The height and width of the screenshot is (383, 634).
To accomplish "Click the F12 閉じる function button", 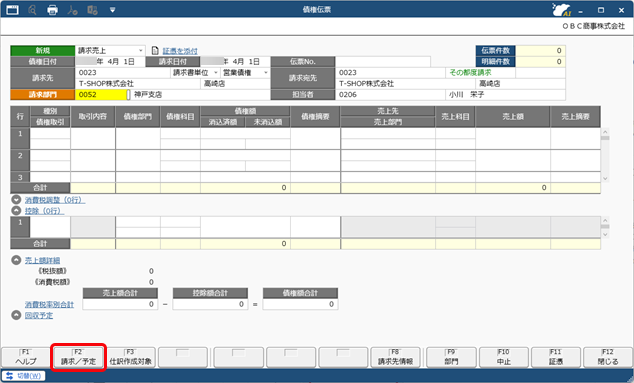I will pos(608,357).
